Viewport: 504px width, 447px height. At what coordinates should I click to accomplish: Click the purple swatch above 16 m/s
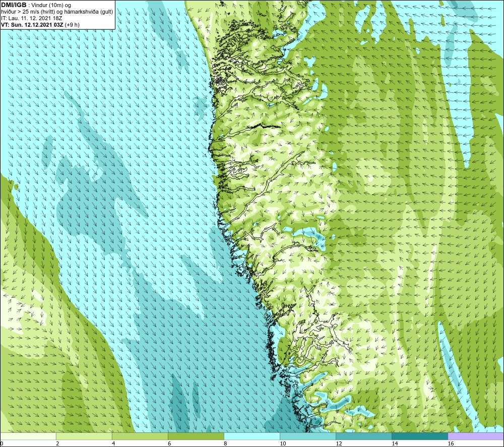coord(476,436)
